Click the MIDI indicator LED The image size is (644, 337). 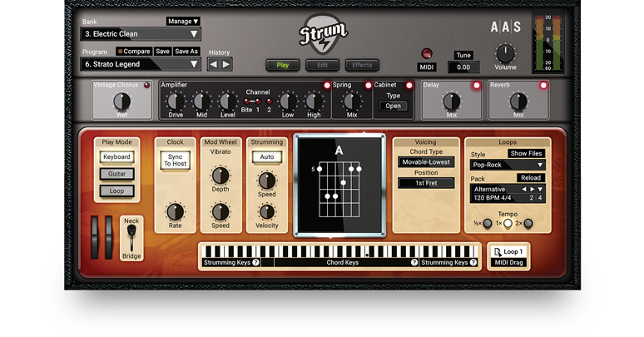click(x=427, y=53)
